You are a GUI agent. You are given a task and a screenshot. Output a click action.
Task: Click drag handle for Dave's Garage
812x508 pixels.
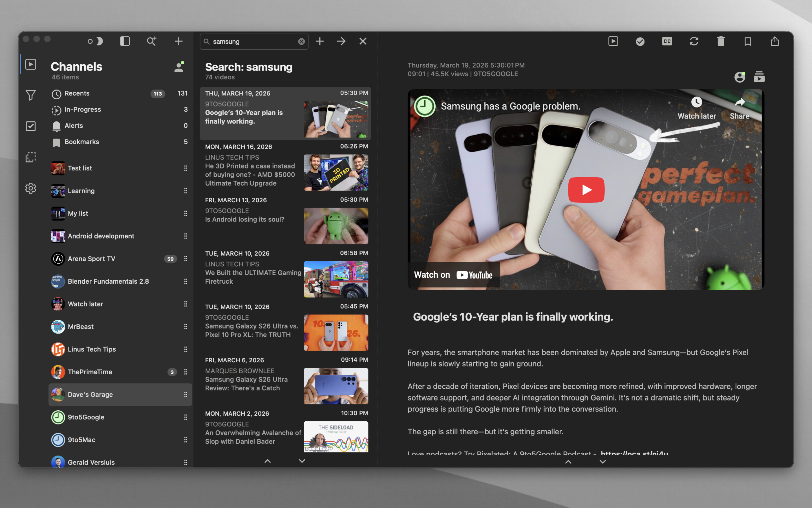(186, 395)
